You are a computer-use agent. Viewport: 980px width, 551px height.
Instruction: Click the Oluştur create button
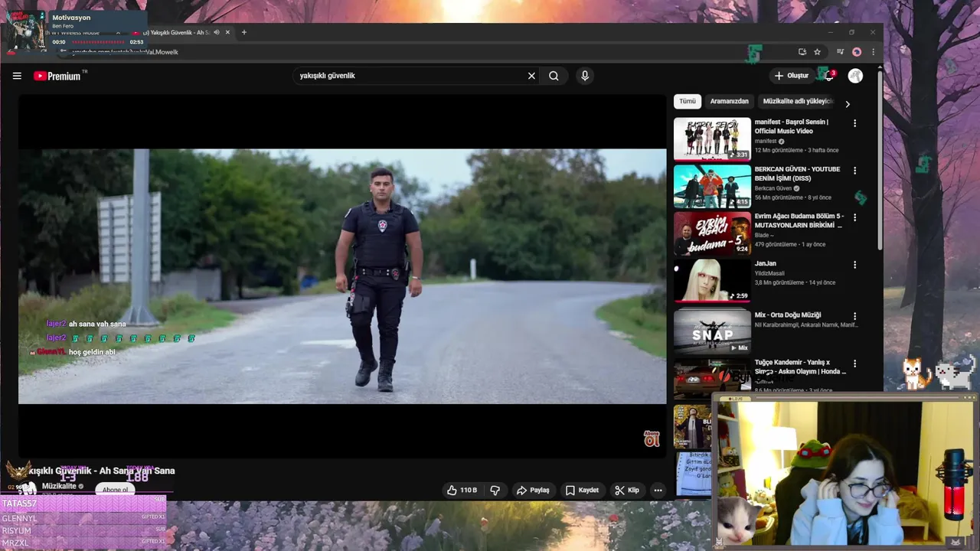click(x=791, y=76)
